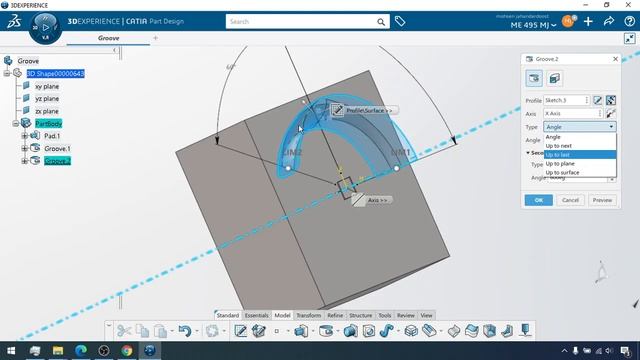Image resolution: width=640 pixels, height=360 pixels.
Task: Click the Cut scissors icon
Action: [x=124, y=331]
